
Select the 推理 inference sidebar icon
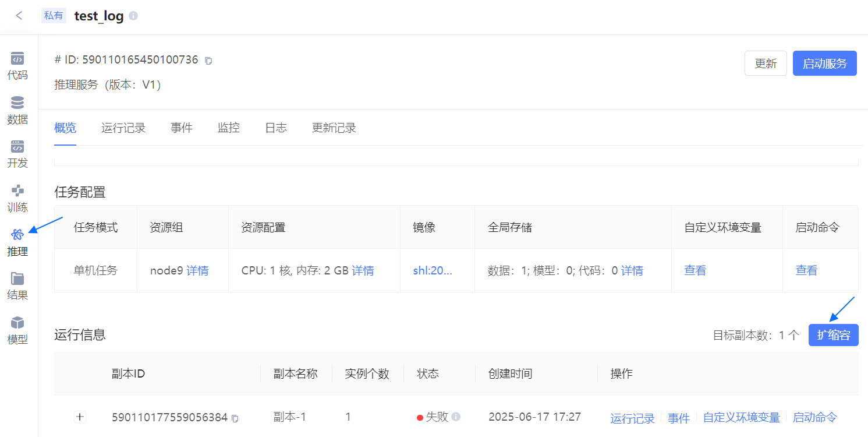[x=17, y=235]
